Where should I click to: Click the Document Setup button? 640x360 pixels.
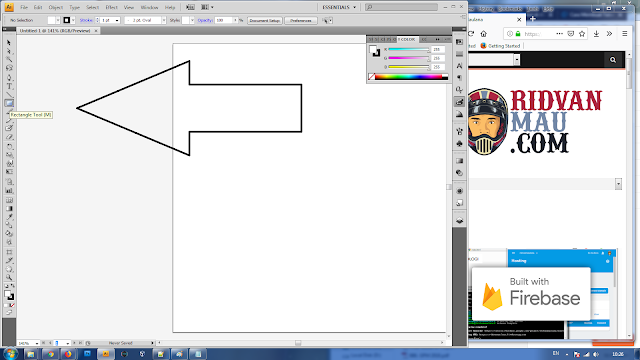pos(265,20)
